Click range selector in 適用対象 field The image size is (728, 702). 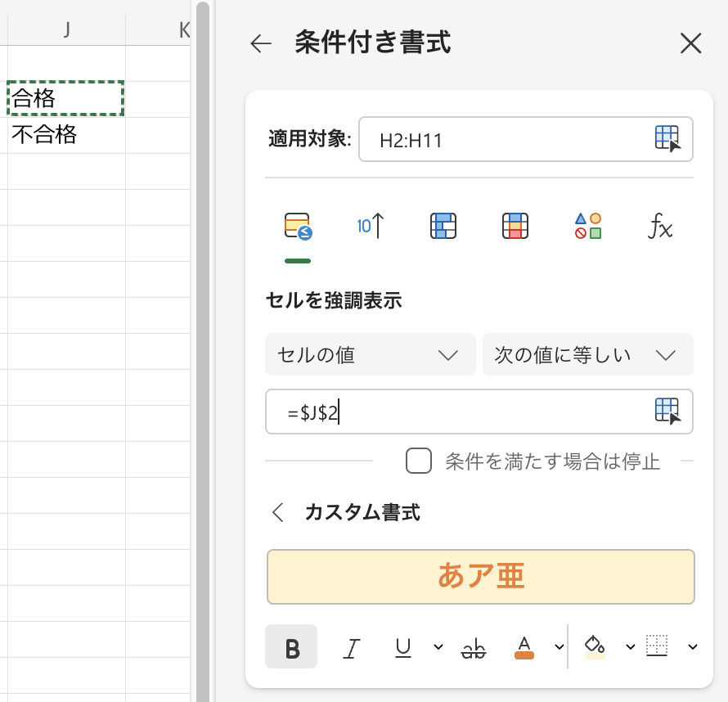[x=667, y=139]
